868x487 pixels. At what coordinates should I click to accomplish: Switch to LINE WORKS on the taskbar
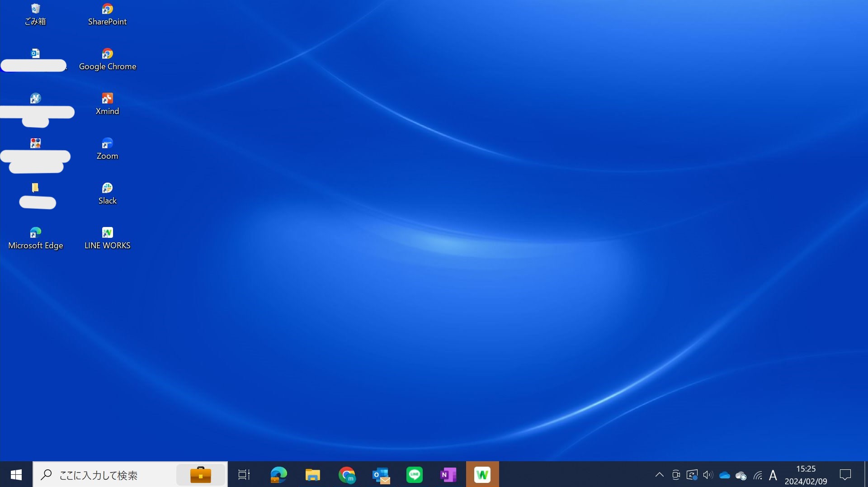(482, 475)
